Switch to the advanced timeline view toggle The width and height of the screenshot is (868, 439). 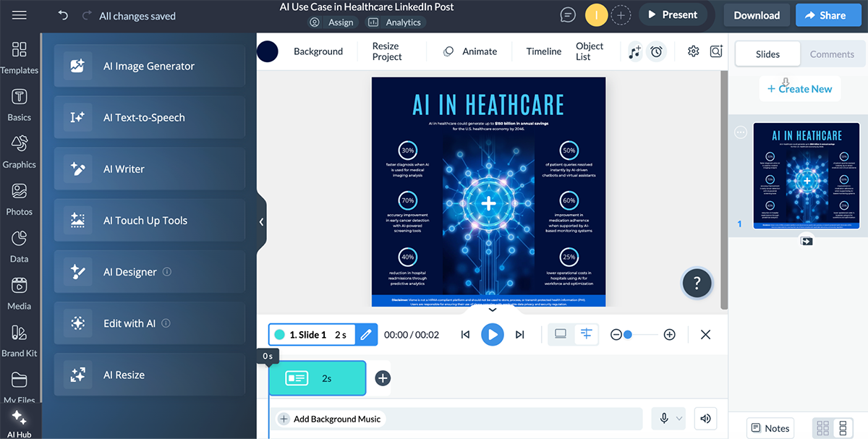pyautogui.click(x=587, y=334)
